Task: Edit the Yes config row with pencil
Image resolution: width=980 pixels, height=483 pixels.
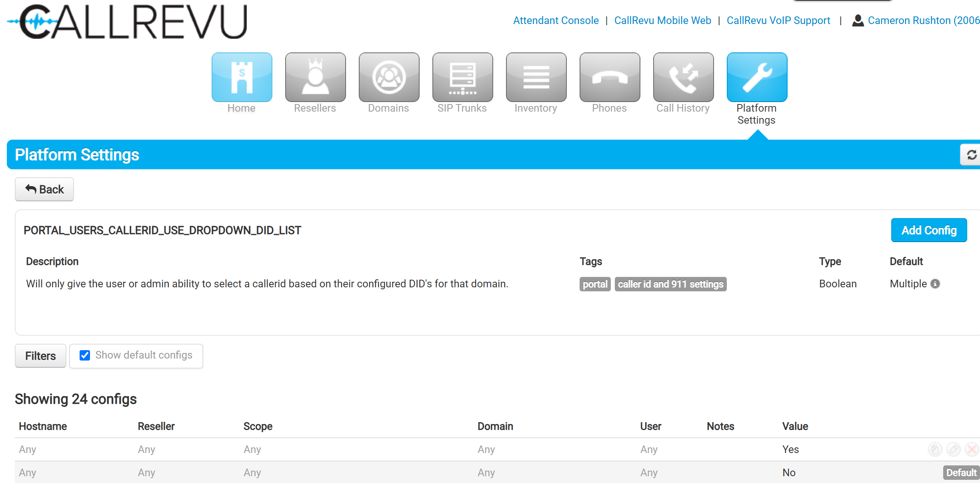Action: pyautogui.click(x=954, y=449)
